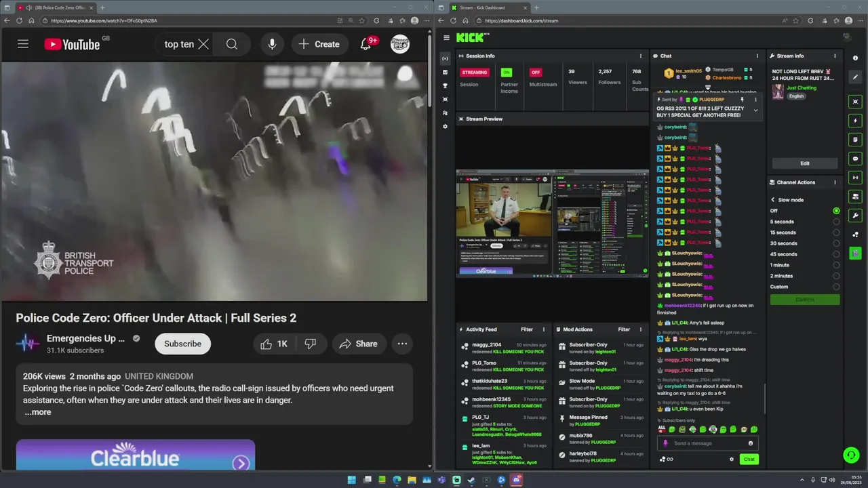Start YouTube voice search with microphone
The width and height of the screenshot is (868, 488).
[x=272, y=44]
